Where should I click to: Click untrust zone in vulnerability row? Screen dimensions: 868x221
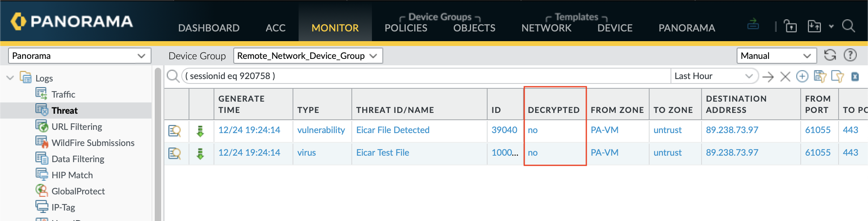pos(667,130)
